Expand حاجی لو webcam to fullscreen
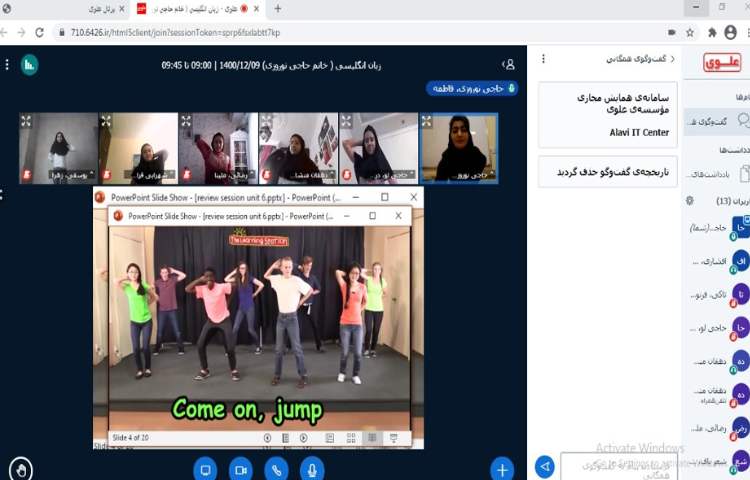The height and width of the screenshot is (480, 750). click(x=346, y=121)
